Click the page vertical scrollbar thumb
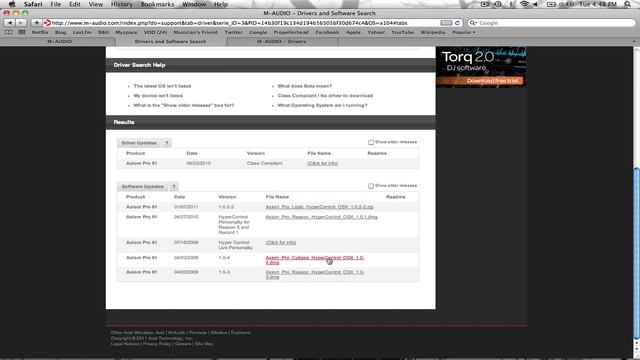Viewport: 640px width, 360px height. pyautogui.click(x=636, y=253)
